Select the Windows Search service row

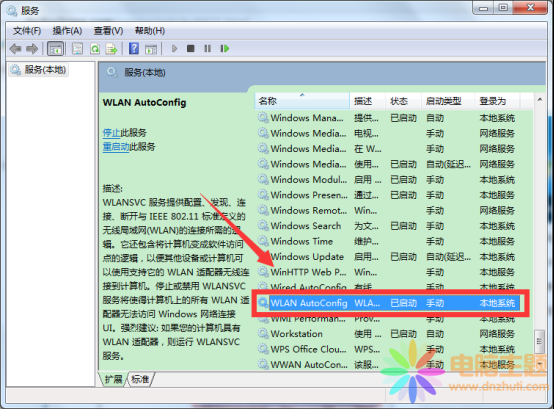pos(388,226)
